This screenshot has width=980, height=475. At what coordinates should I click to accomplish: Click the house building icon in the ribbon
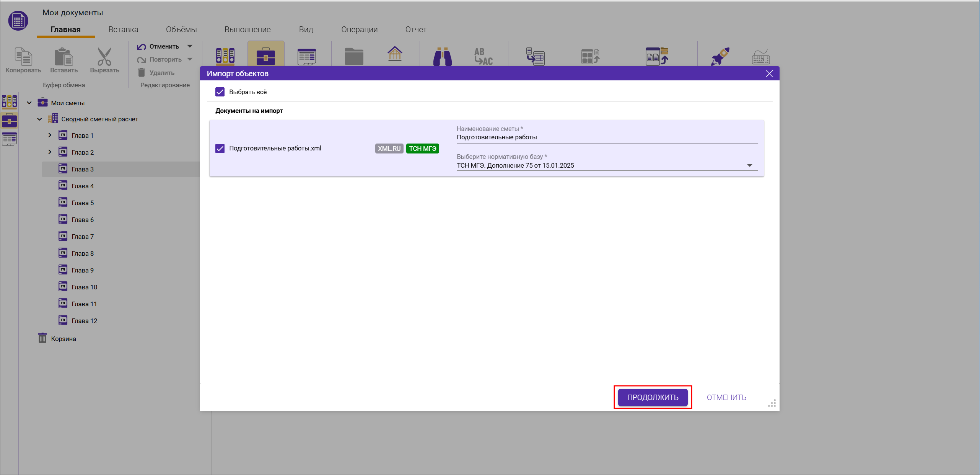click(x=394, y=54)
